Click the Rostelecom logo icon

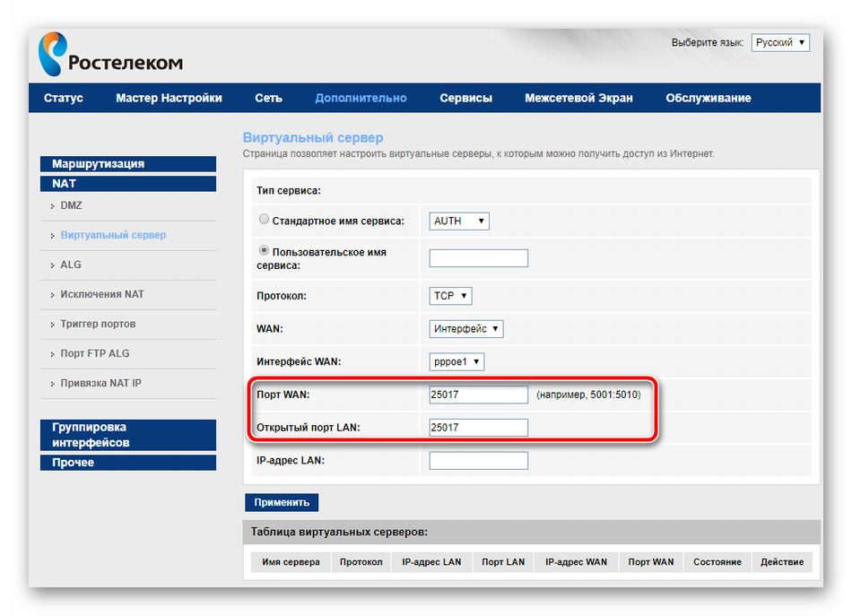coord(53,55)
